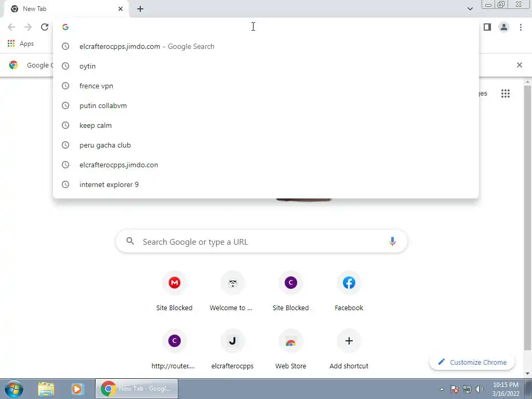This screenshot has height=399, width=532.
Task: Open a new tab with the plus button
Action: [140, 9]
